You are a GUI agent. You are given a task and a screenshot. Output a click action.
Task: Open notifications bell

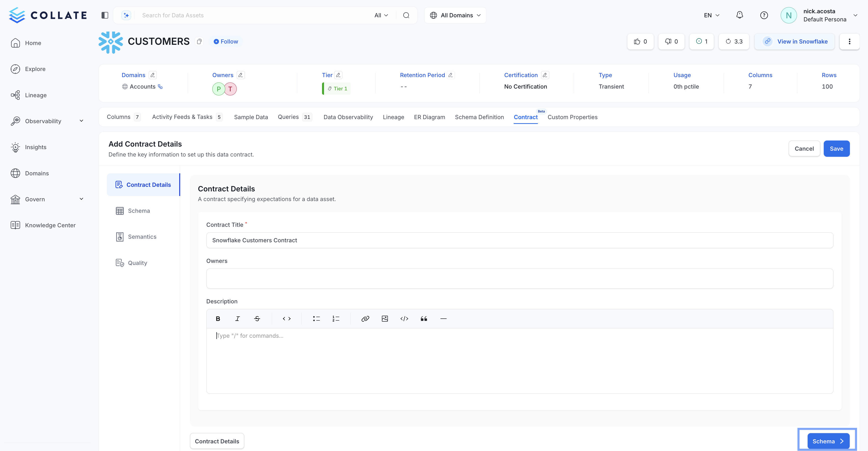740,15
